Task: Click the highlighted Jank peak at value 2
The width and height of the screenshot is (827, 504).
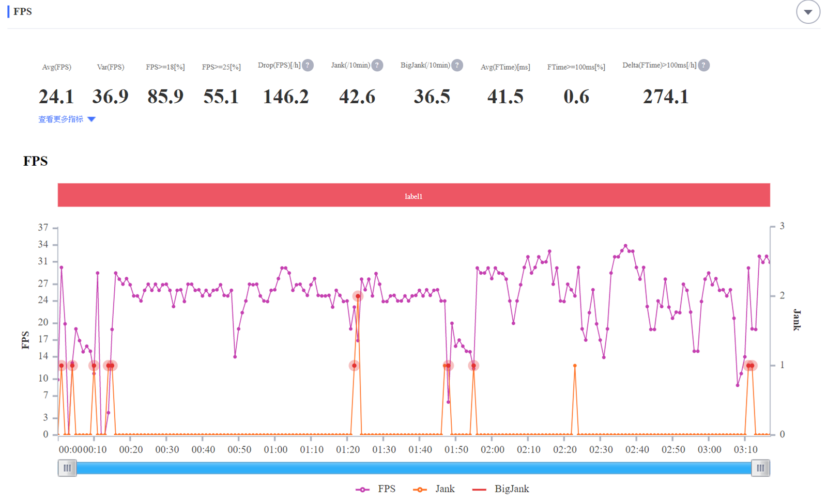Action: (x=358, y=296)
